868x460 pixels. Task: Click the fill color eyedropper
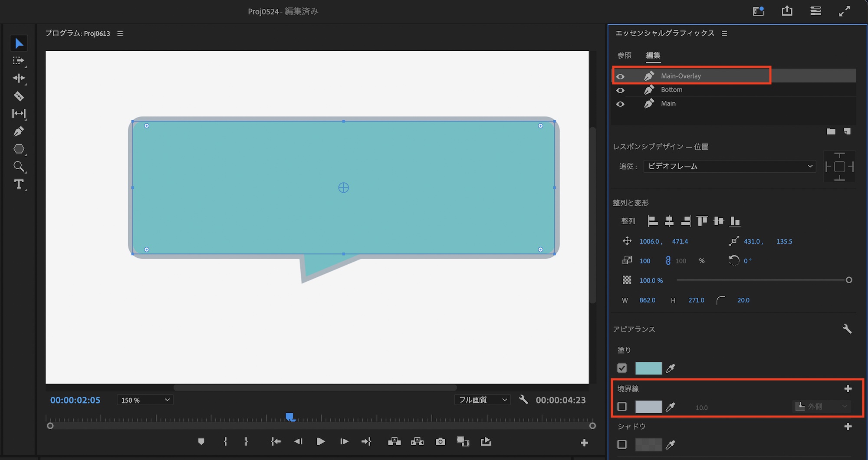pos(671,368)
